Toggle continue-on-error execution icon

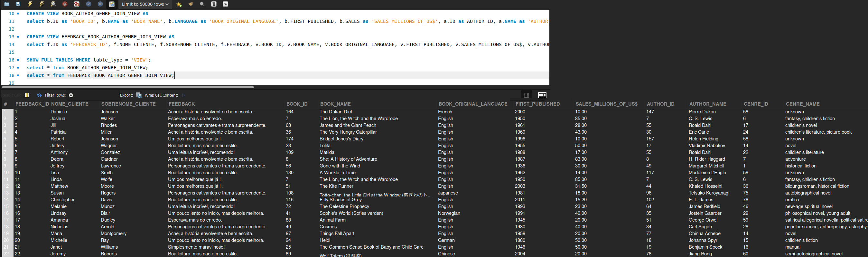(x=77, y=4)
